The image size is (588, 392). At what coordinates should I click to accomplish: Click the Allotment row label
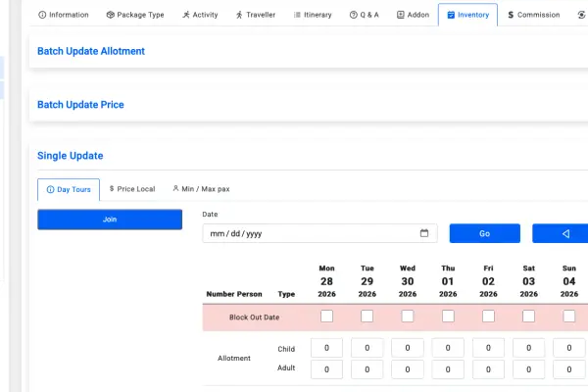234,359
